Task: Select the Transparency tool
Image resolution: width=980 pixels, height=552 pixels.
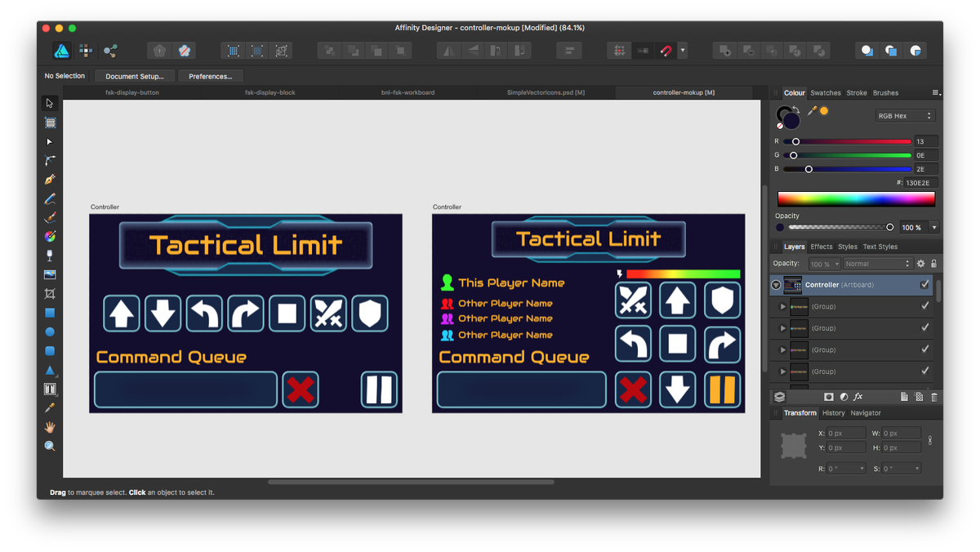Action: (50, 256)
